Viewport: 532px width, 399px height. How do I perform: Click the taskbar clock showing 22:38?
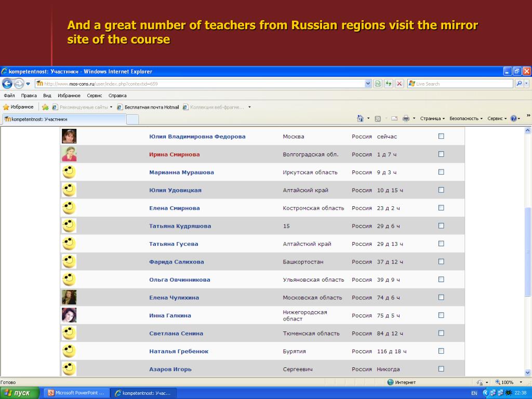521,393
